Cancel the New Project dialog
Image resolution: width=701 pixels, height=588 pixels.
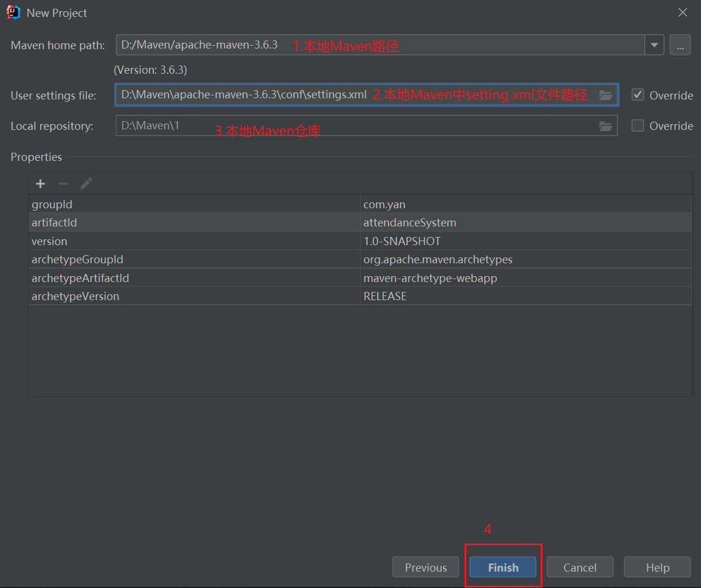tap(580, 568)
